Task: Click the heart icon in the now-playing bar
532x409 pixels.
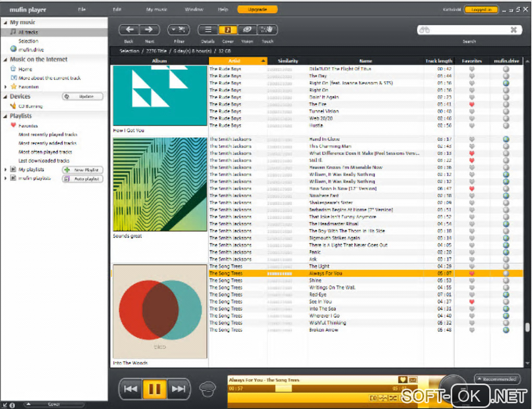Action: [403, 380]
